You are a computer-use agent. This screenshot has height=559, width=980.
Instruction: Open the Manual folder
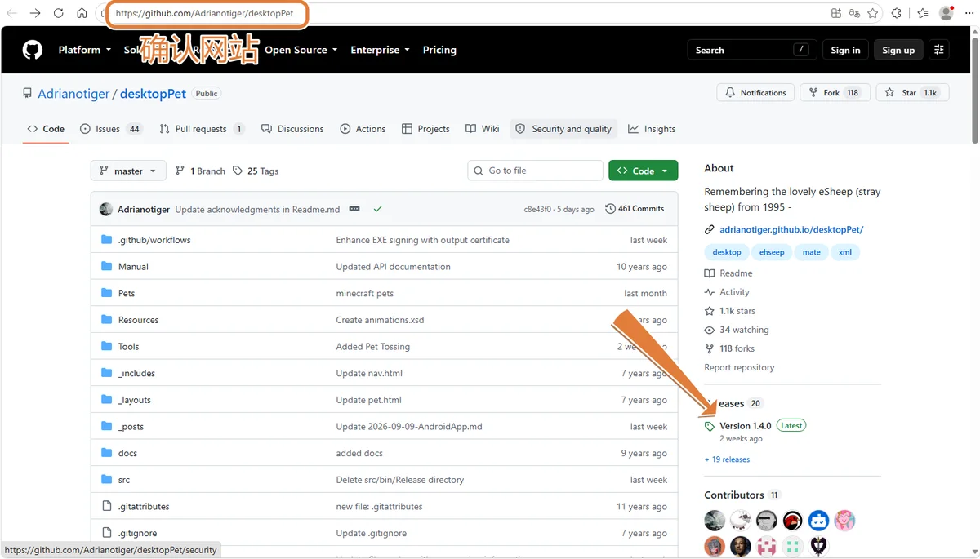pos(133,267)
